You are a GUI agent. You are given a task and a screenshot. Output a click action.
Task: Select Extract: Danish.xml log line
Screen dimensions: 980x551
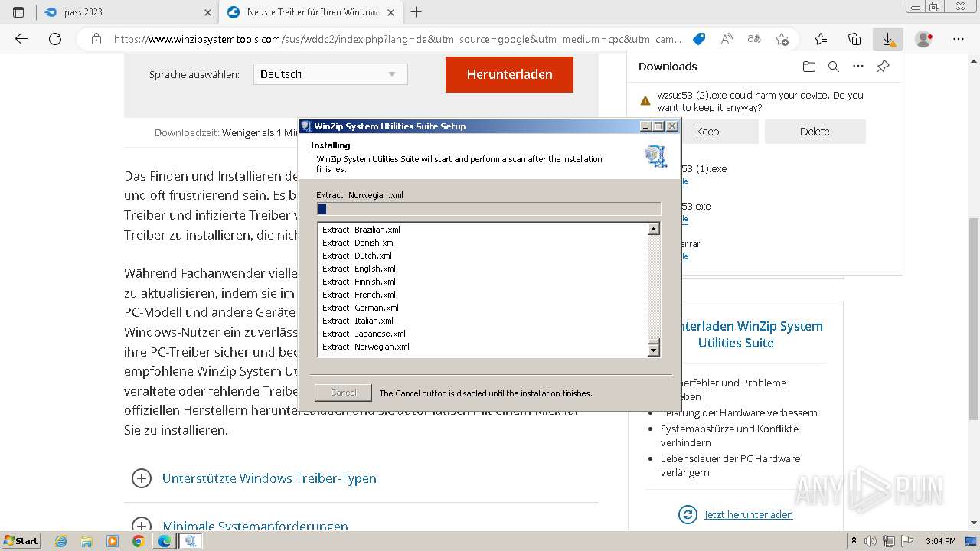click(358, 243)
